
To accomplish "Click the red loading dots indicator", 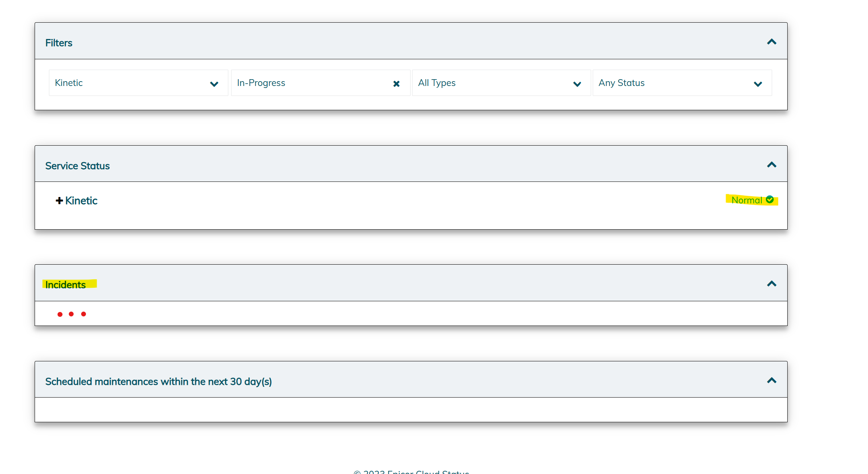I will click(x=72, y=314).
